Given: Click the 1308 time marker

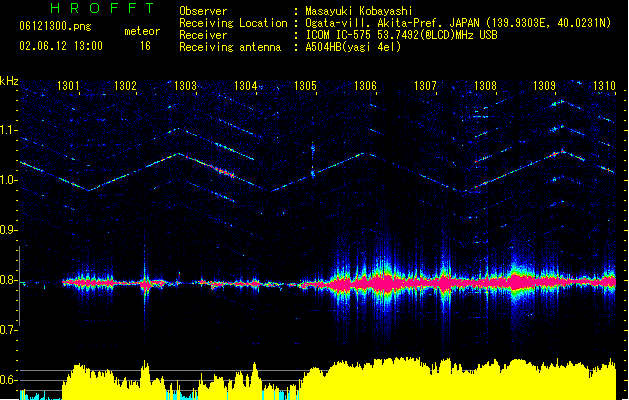Looking at the screenshot, I should point(485,86).
